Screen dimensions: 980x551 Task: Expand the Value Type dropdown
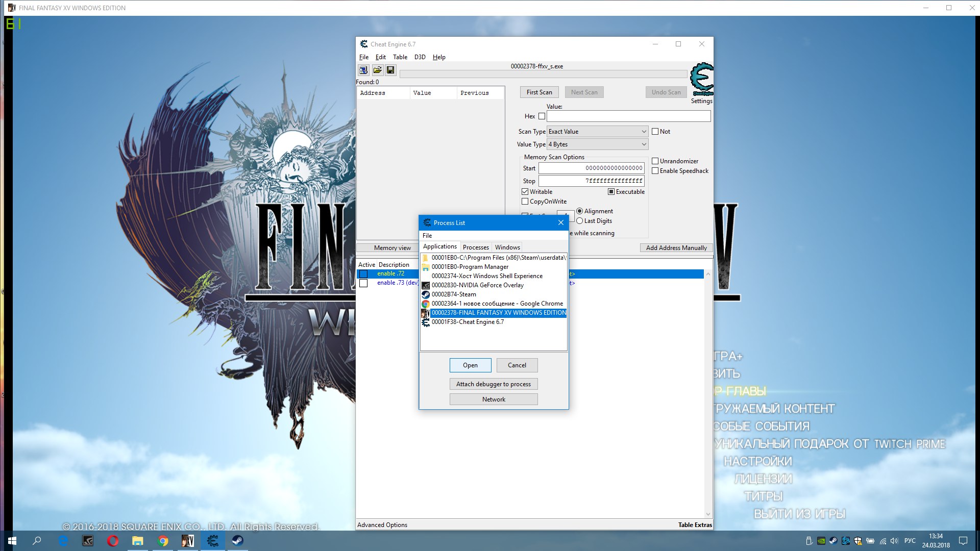(597, 144)
